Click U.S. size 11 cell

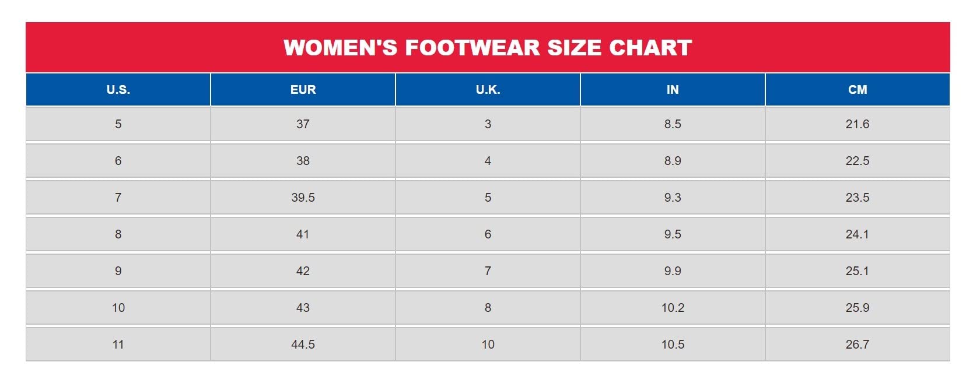[x=118, y=345]
